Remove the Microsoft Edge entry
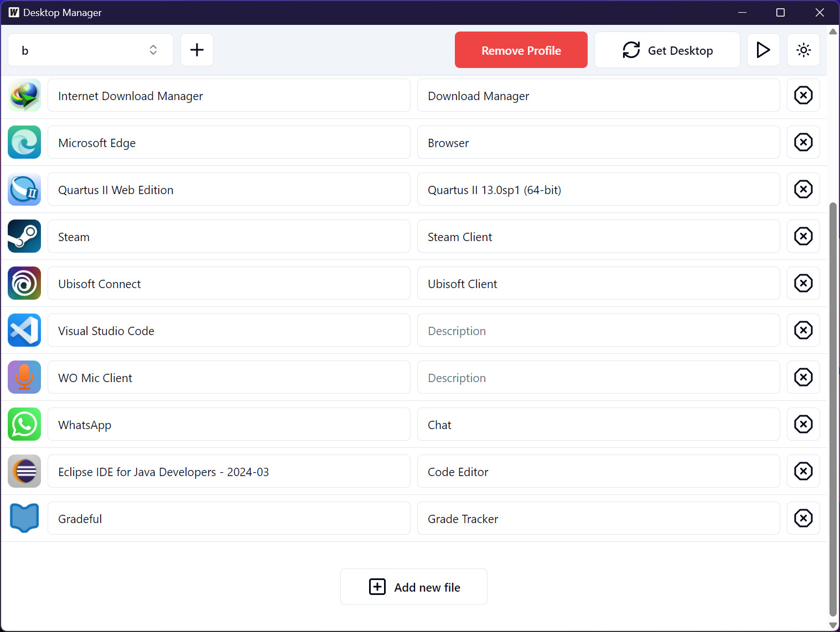Screen dimensions: 840x632 [803, 142]
